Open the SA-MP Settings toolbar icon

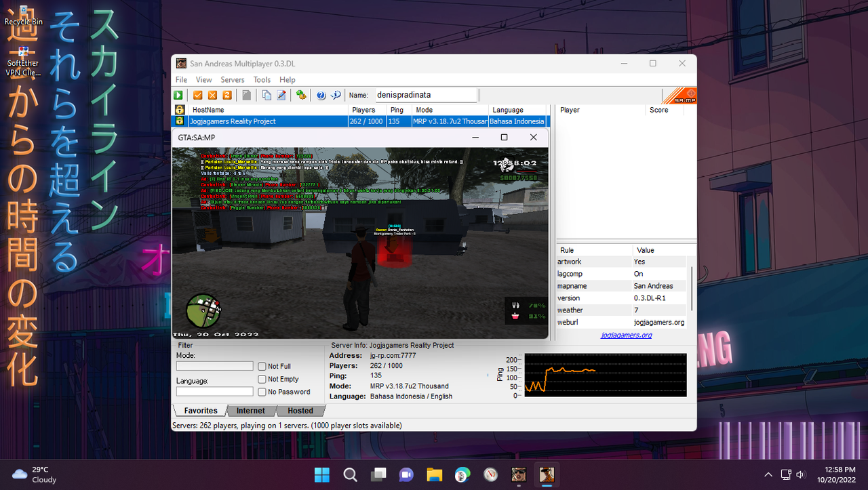pos(301,96)
